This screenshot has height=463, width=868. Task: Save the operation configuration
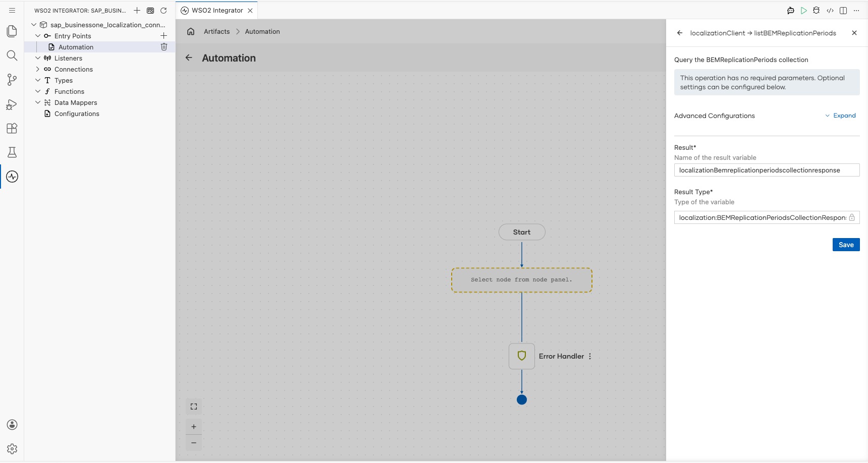(846, 245)
